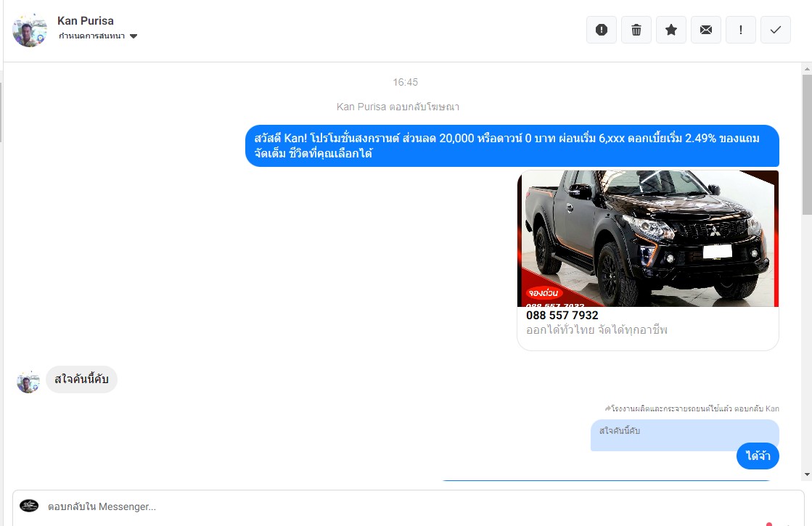
Task: Focus the ตอบกลับใน Messenger reply field
Action: [x=408, y=507]
